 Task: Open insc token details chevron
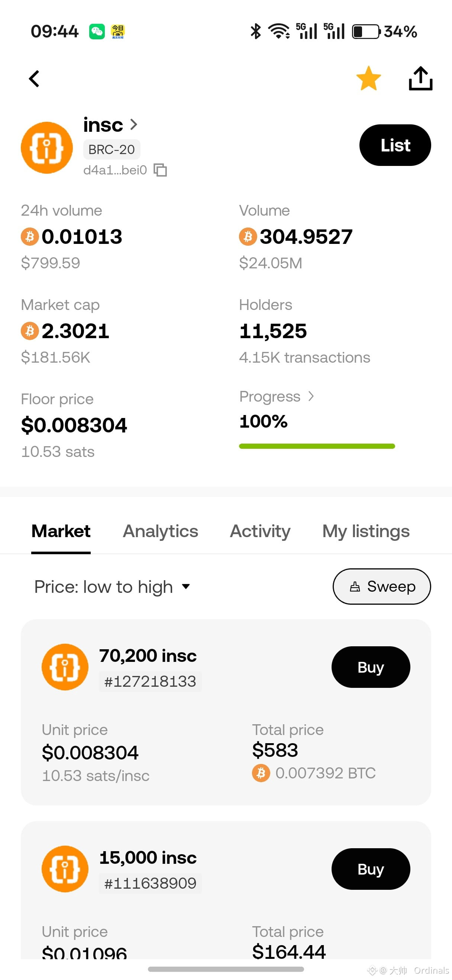pos(134,124)
